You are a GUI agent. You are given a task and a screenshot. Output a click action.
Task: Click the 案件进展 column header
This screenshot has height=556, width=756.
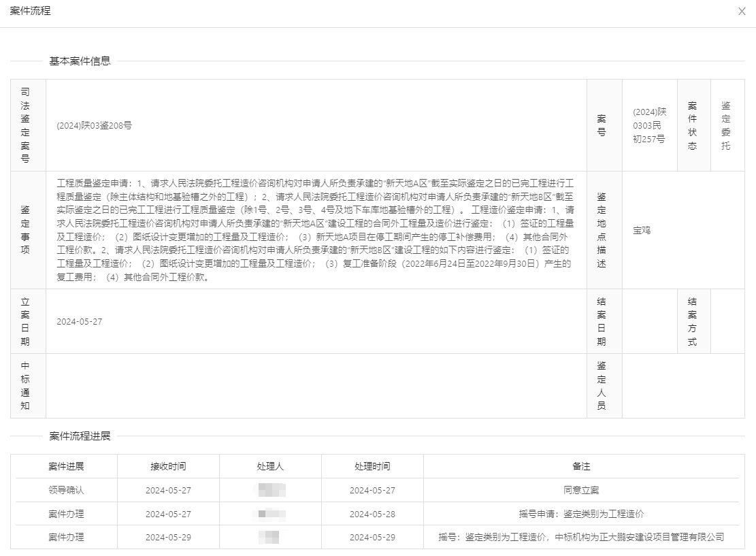[x=66, y=466]
